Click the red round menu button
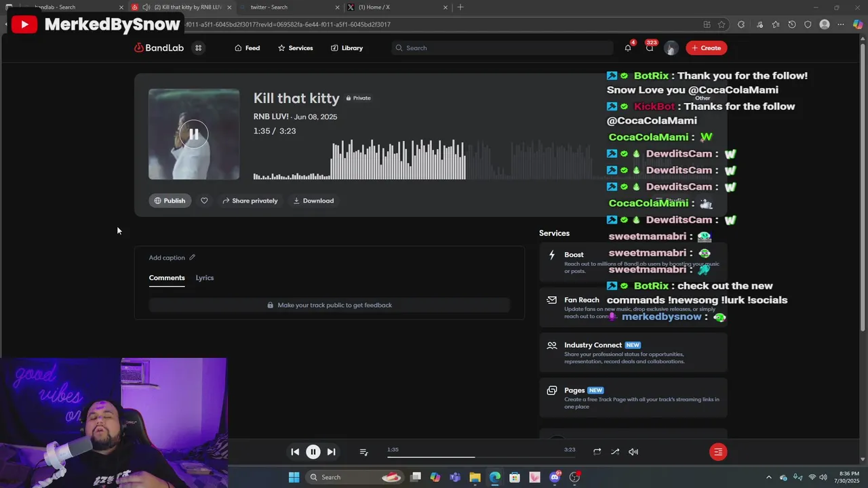Screen dimensions: 868x488 pos(718,451)
